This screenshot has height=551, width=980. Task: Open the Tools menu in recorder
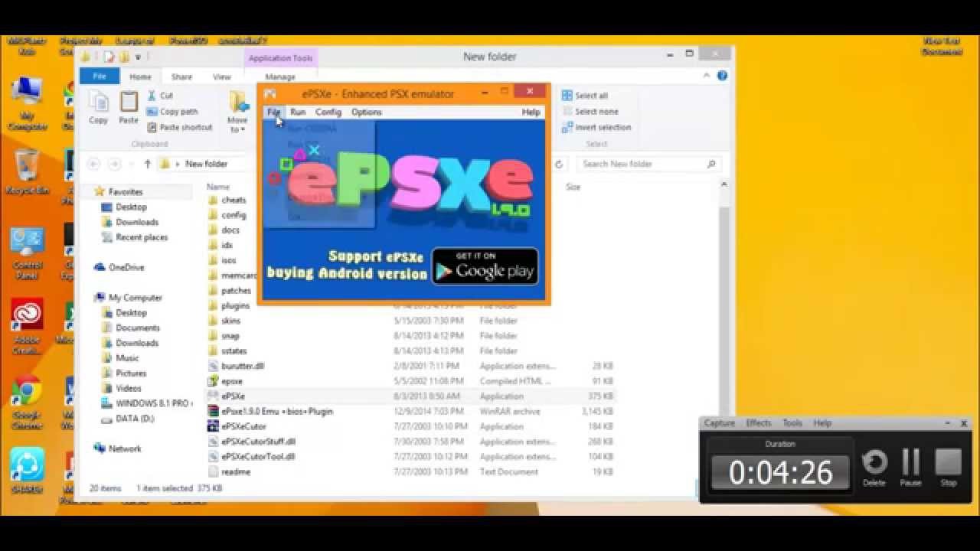tap(792, 423)
